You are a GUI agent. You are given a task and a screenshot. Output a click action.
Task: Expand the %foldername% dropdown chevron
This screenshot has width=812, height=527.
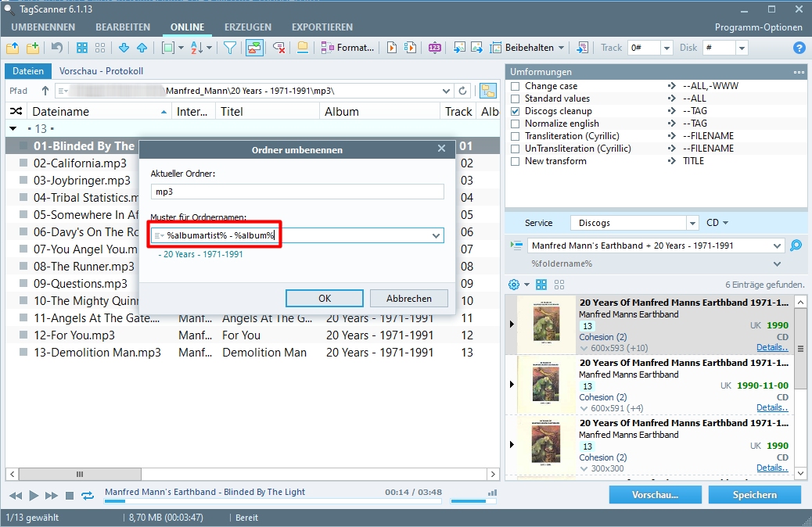777,264
